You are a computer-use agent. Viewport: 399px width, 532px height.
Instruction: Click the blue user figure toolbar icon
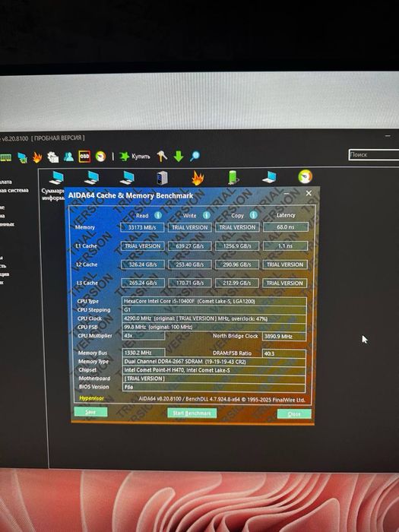[x=69, y=157]
